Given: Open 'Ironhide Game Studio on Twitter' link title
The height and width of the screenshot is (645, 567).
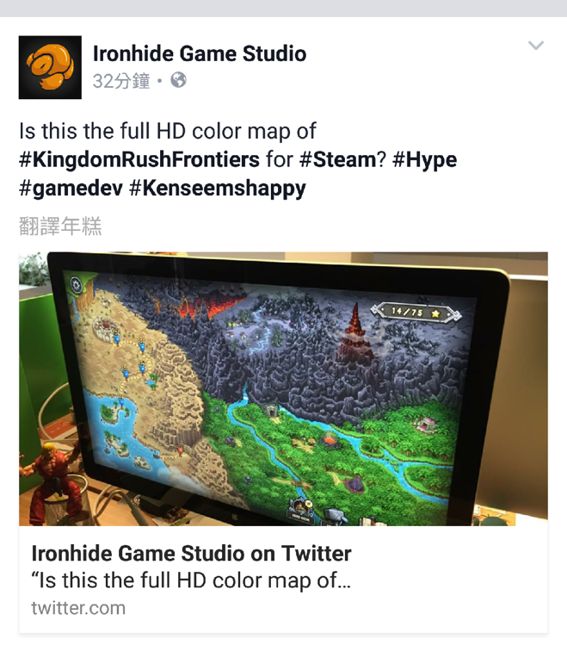Looking at the screenshot, I should 191,553.
